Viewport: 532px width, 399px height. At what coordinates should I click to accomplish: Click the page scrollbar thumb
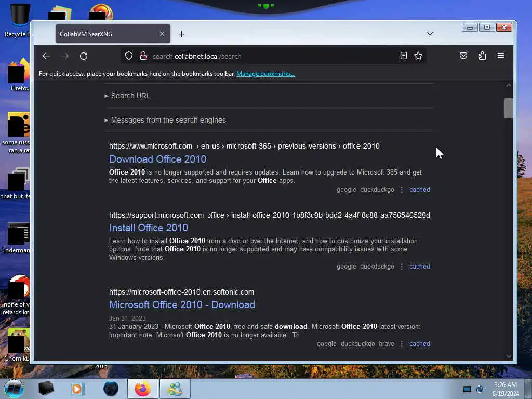pos(508,108)
